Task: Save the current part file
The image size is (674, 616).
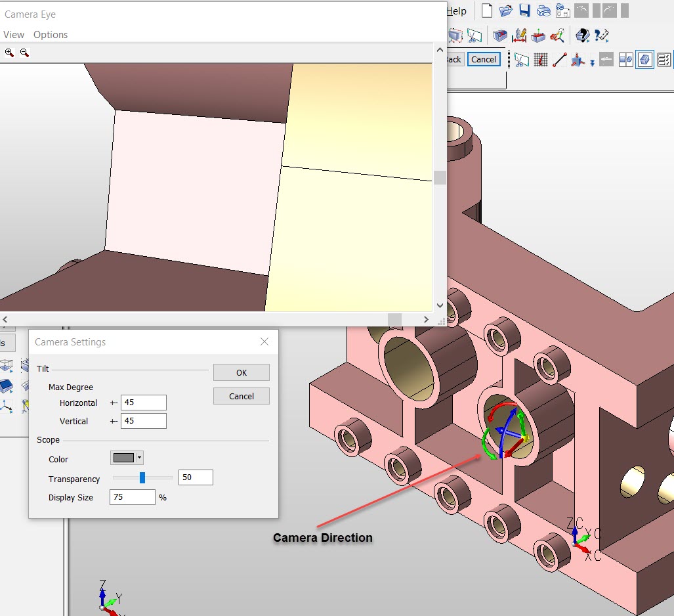Action: click(x=524, y=11)
